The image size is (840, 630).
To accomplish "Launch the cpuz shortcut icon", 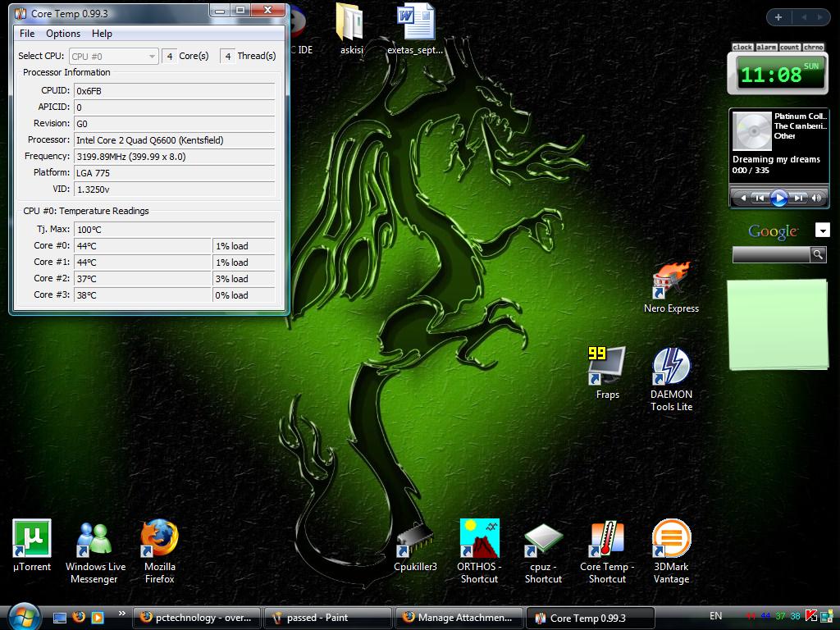I will 543,539.
